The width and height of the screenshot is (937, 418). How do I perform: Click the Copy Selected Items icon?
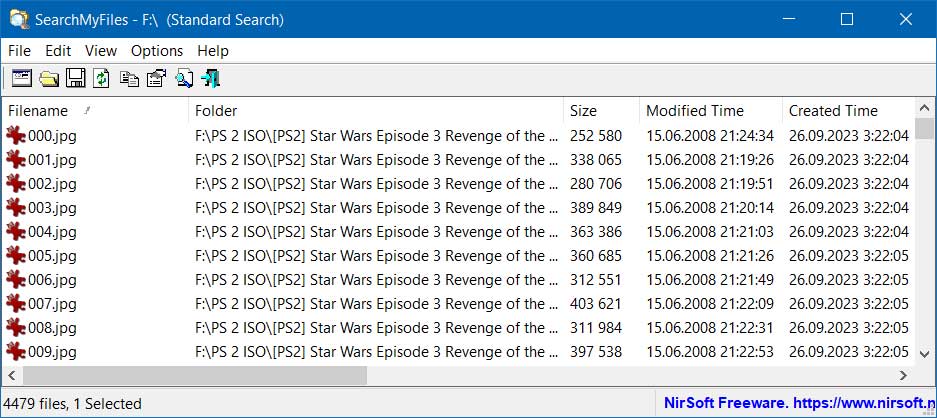click(129, 78)
